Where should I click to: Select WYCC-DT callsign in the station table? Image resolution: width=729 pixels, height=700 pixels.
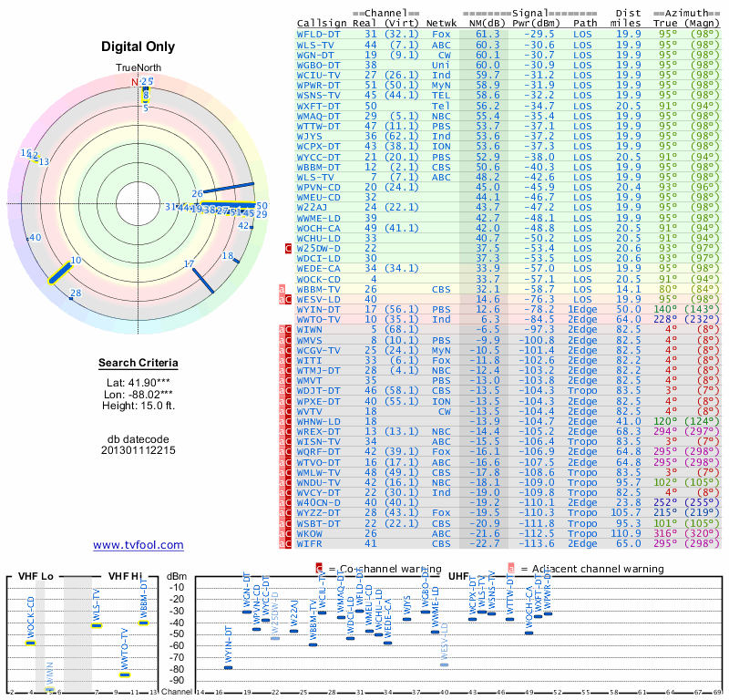[x=318, y=157]
